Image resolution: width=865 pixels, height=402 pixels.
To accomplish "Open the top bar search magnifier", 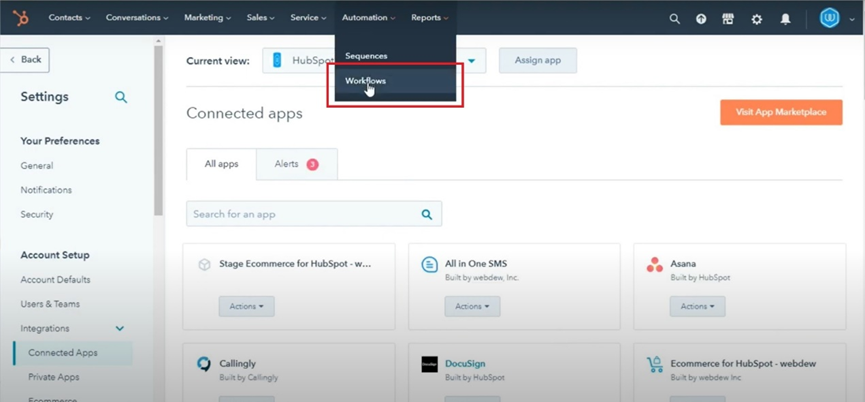I will click(674, 19).
